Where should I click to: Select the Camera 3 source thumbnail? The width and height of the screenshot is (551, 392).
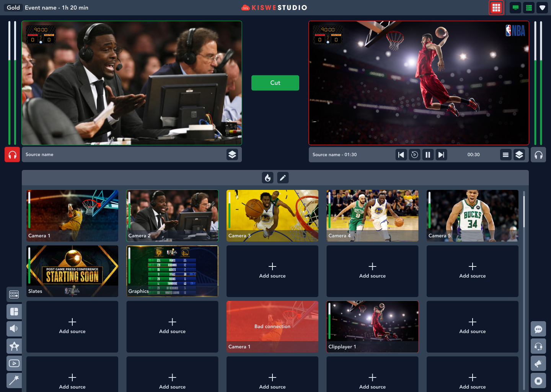pos(272,216)
